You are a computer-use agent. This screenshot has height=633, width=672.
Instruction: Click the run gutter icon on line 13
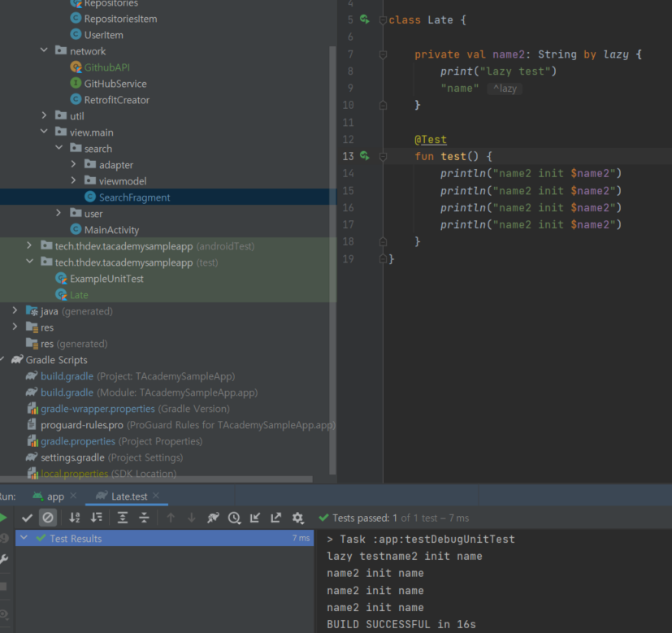pos(362,156)
